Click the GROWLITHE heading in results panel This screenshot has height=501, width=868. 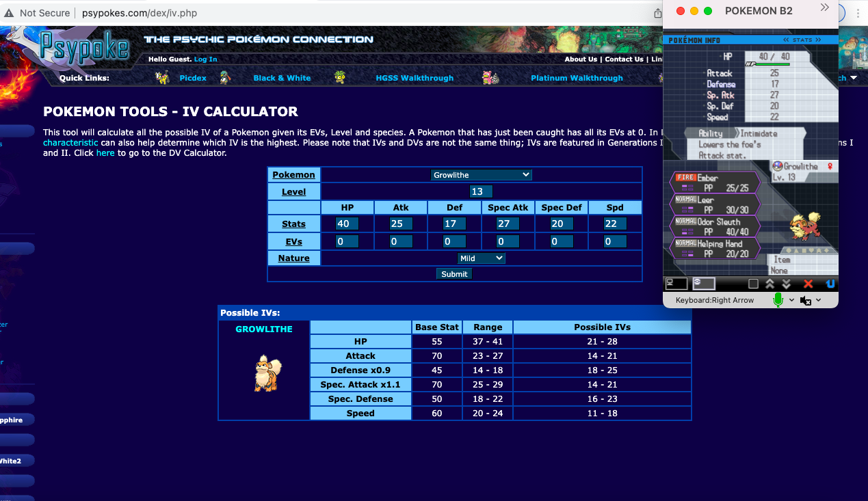(x=264, y=329)
